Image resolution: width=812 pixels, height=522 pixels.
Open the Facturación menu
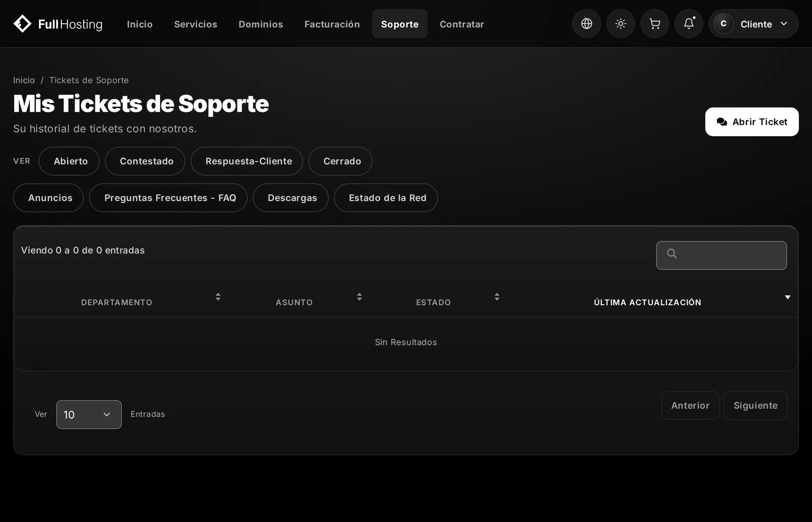[332, 24]
